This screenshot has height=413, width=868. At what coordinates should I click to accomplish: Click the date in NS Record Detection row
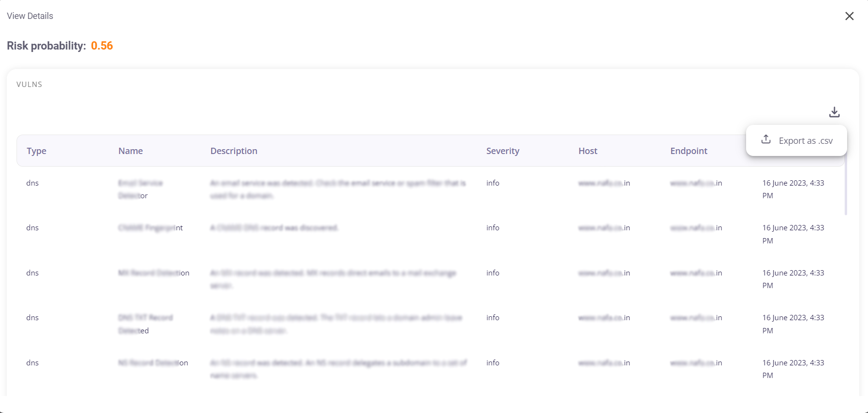coord(793,369)
